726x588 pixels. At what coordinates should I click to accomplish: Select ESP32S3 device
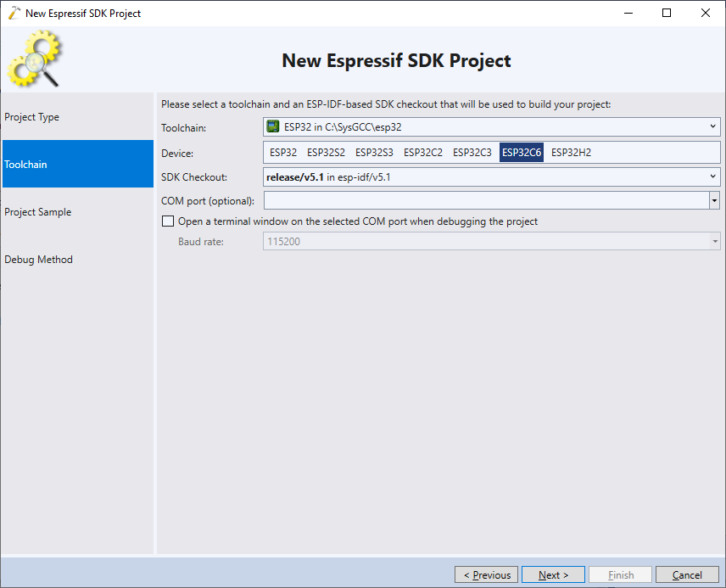[374, 153]
